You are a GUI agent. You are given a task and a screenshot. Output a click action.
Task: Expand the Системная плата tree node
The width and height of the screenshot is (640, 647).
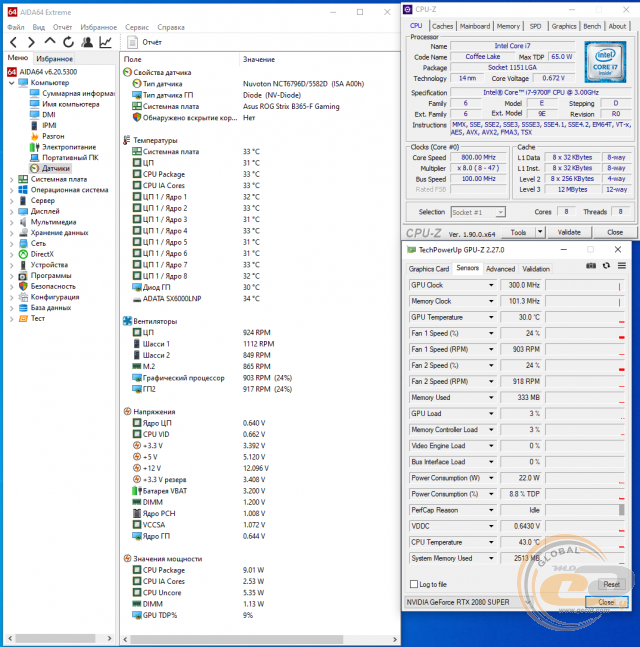[12, 179]
